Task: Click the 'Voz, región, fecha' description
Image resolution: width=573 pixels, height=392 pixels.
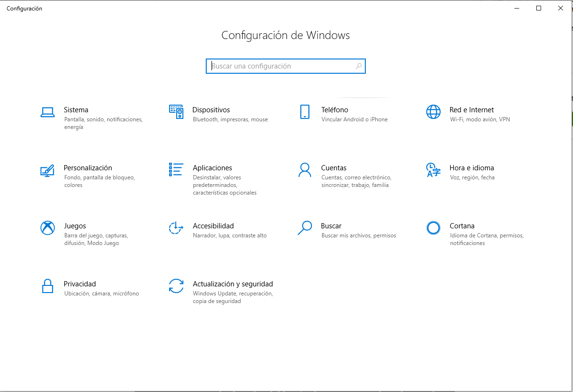Action: pyautogui.click(x=472, y=177)
